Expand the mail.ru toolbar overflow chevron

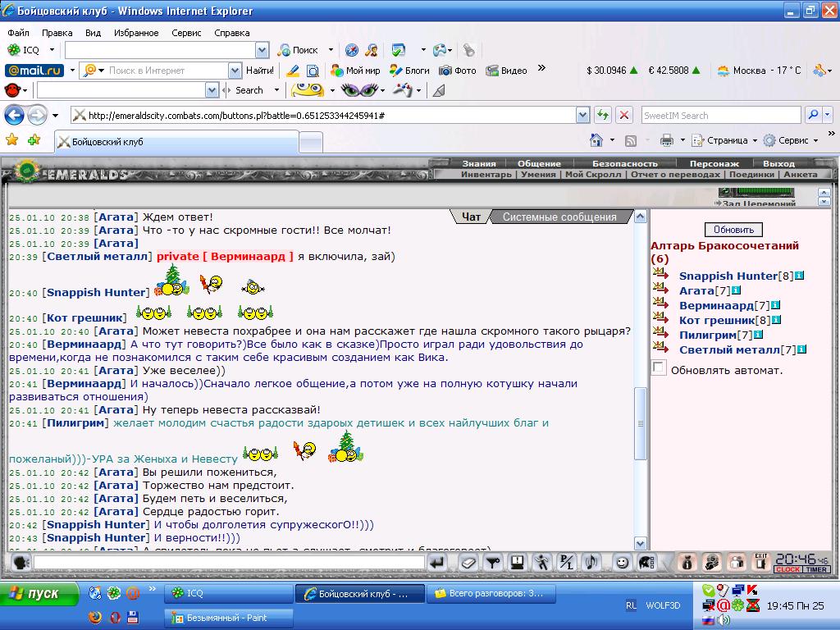click(x=541, y=68)
